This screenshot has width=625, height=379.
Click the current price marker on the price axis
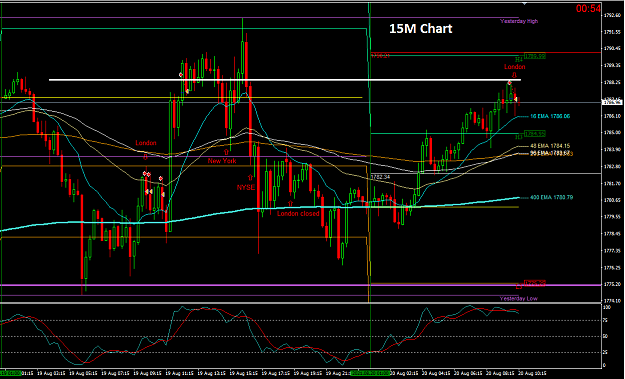[612, 102]
